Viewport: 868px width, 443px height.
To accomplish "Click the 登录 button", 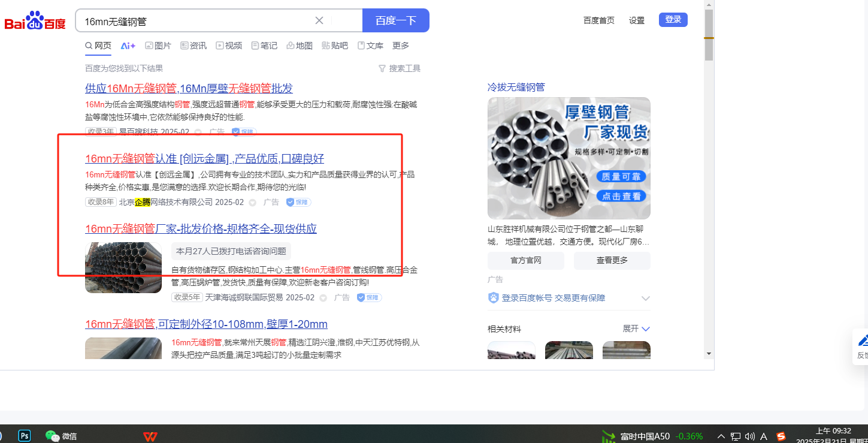I will point(673,20).
